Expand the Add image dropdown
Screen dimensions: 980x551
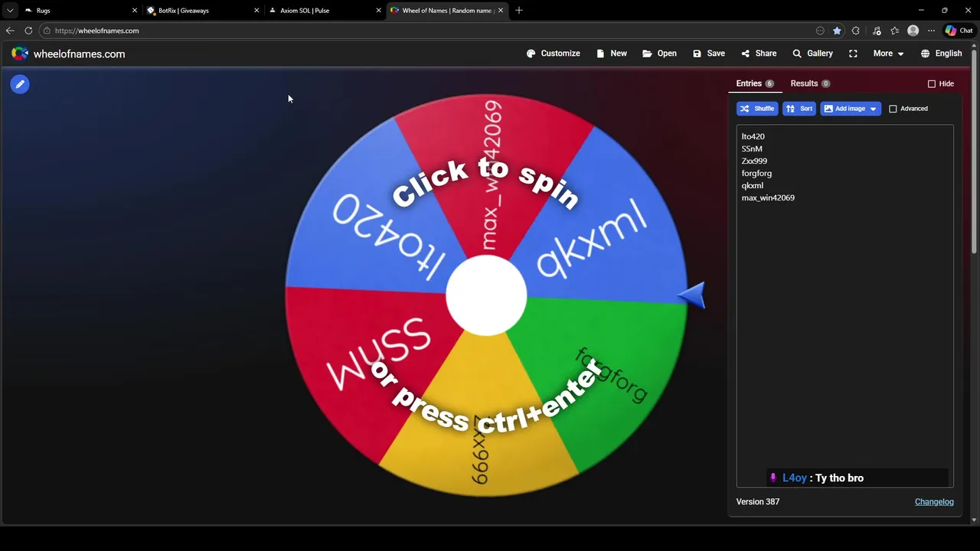coord(851,109)
